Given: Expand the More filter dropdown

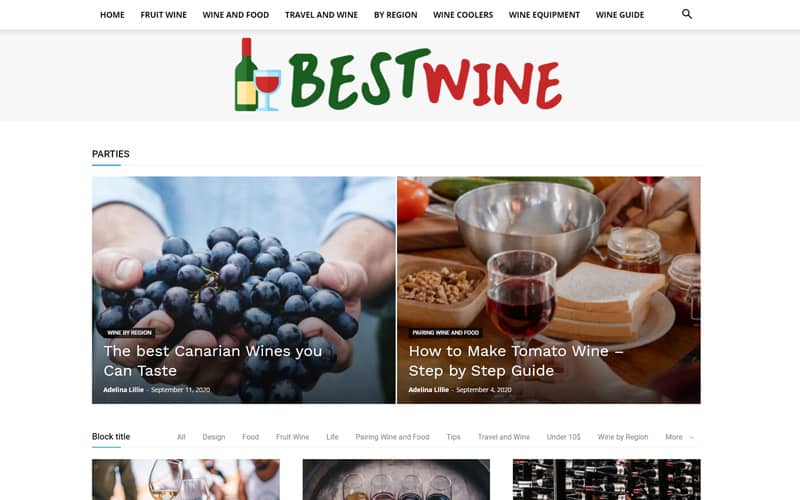Looking at the screenshot, I should point(679,437).
